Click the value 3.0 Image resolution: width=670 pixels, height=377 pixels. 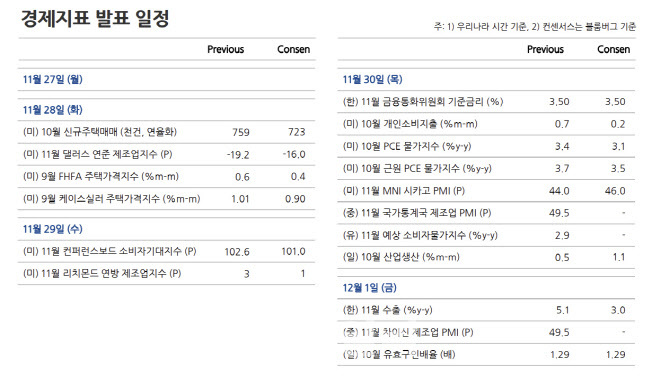click(618, 310)
